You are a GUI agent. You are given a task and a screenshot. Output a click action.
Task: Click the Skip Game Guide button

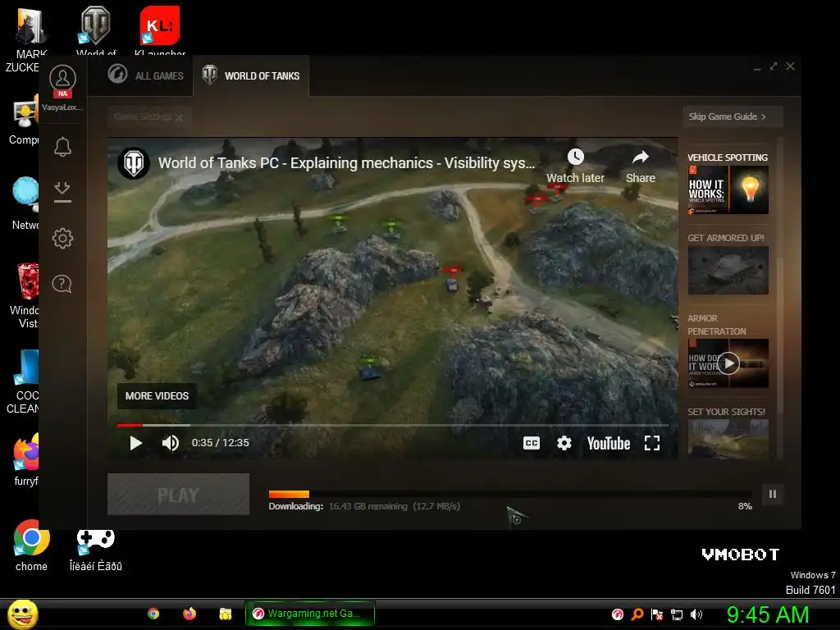733,116
